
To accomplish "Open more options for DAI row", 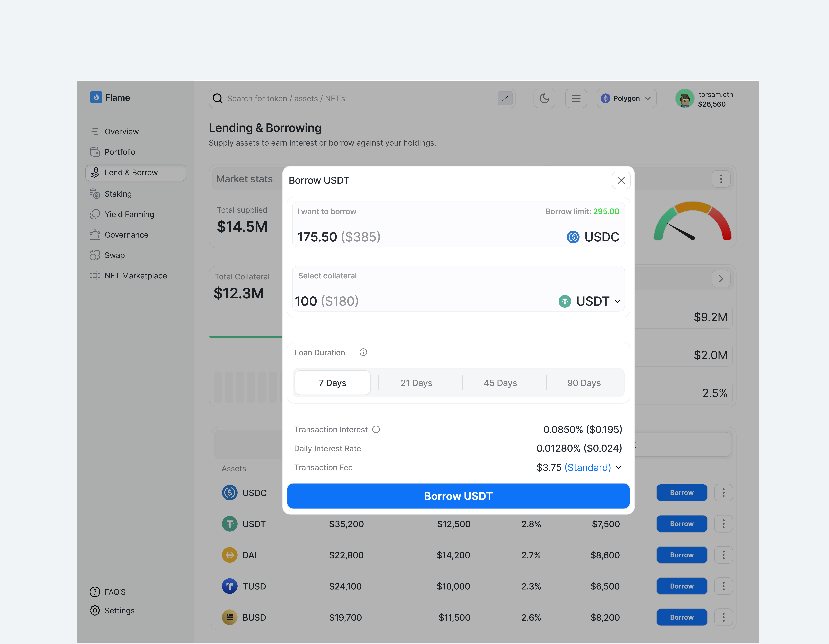I will click(723, 555).
